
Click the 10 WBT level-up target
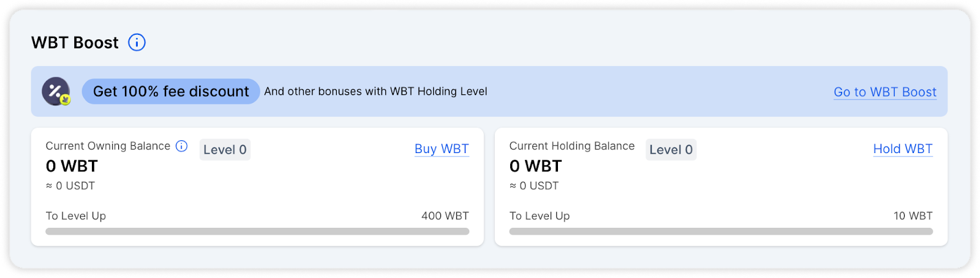point(913,216)
